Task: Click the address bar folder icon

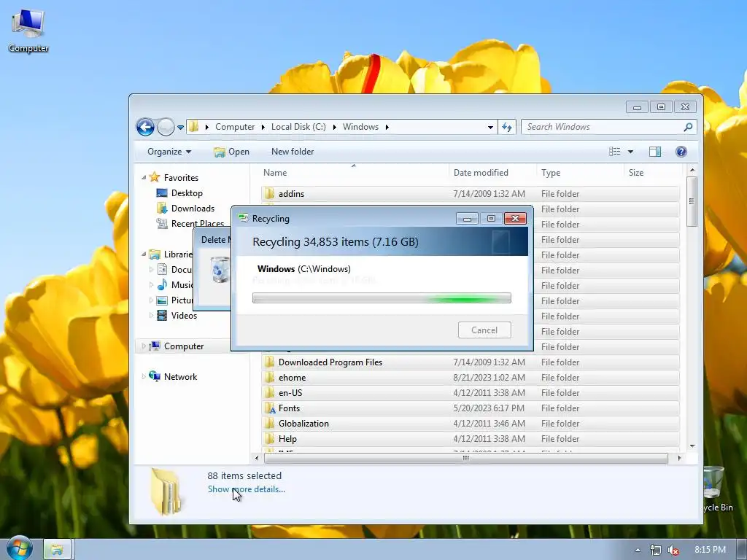Action: 194,127
